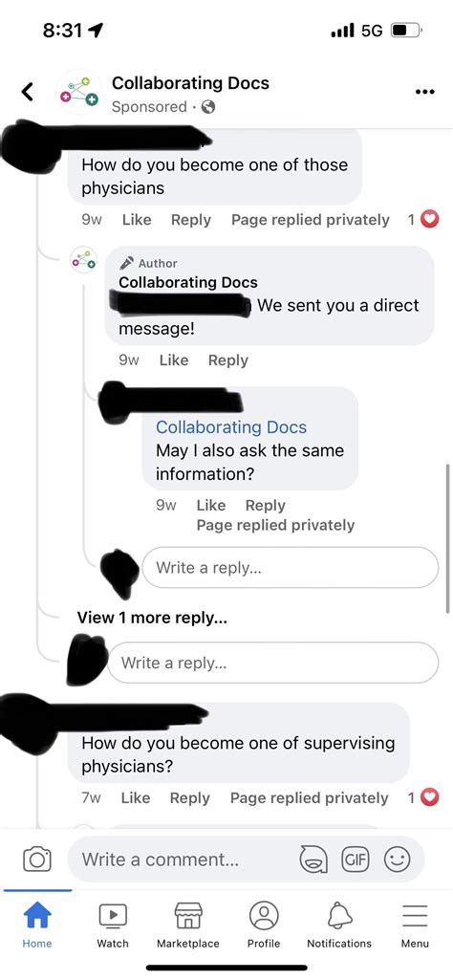The image size is (453, 980).
Task: Tap heart reaction on 'supervising physicians' comment
Action: tap(430, 797)
